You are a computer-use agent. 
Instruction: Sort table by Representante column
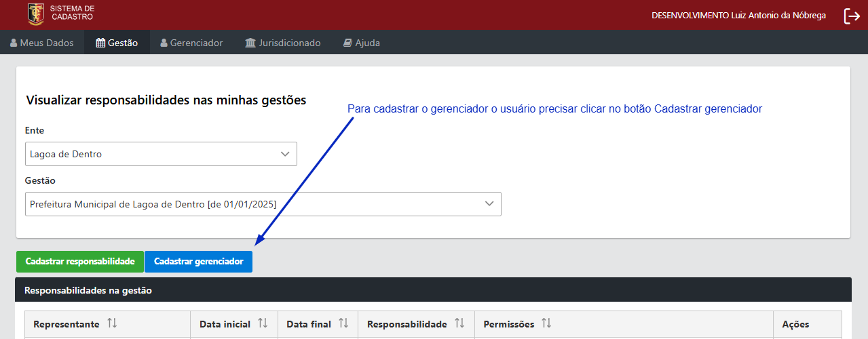tap(113, 324)
